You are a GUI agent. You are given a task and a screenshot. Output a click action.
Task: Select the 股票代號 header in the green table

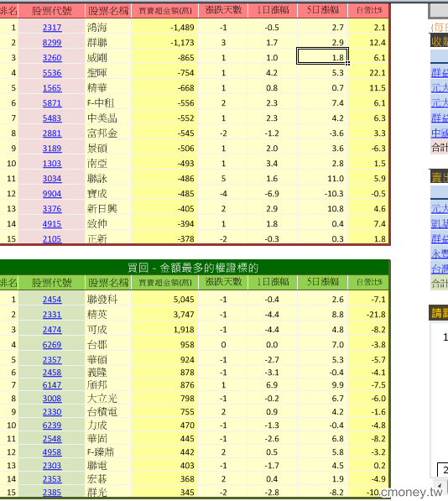[x=52, y=283]
